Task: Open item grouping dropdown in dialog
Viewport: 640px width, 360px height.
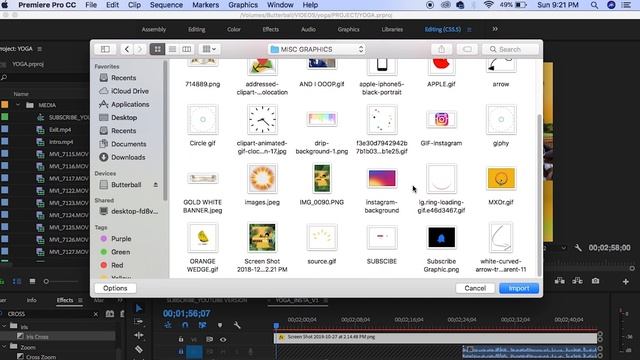Action: tap(209, 49)
